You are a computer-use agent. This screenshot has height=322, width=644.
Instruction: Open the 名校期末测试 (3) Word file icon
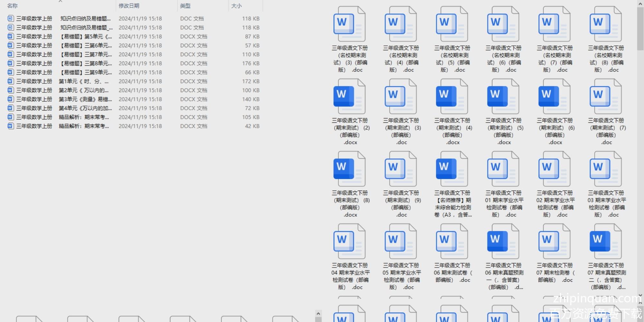[349, 24]
